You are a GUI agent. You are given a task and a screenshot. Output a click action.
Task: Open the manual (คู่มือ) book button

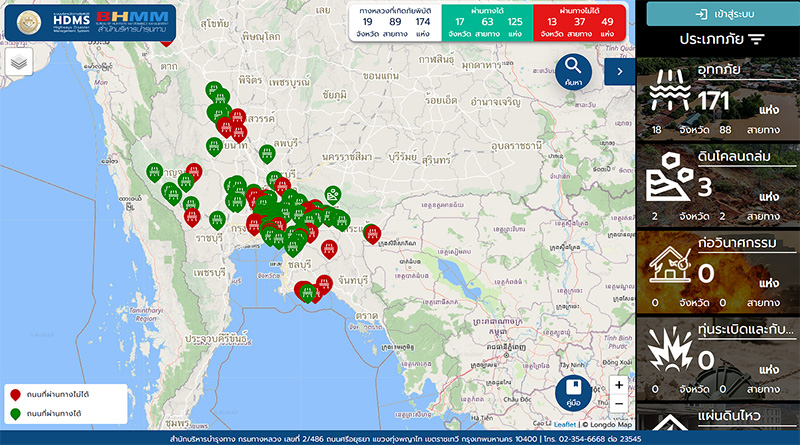tap(573, 393)
